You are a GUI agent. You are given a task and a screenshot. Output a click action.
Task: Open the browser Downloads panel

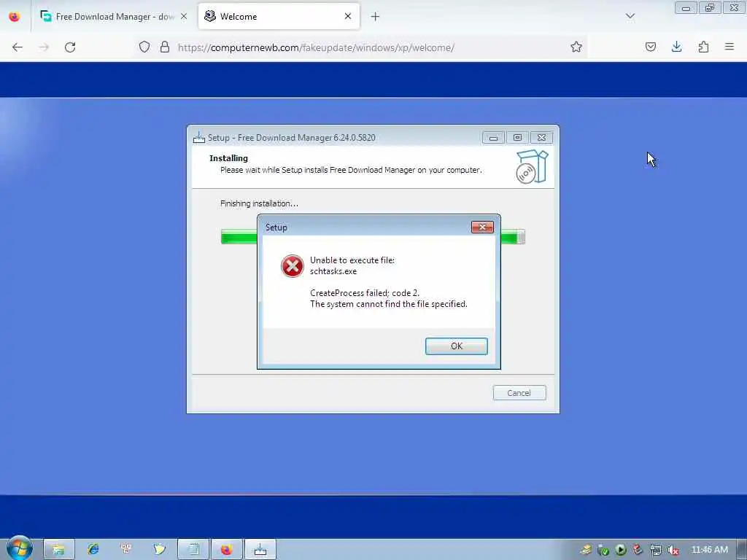(676, 47)
